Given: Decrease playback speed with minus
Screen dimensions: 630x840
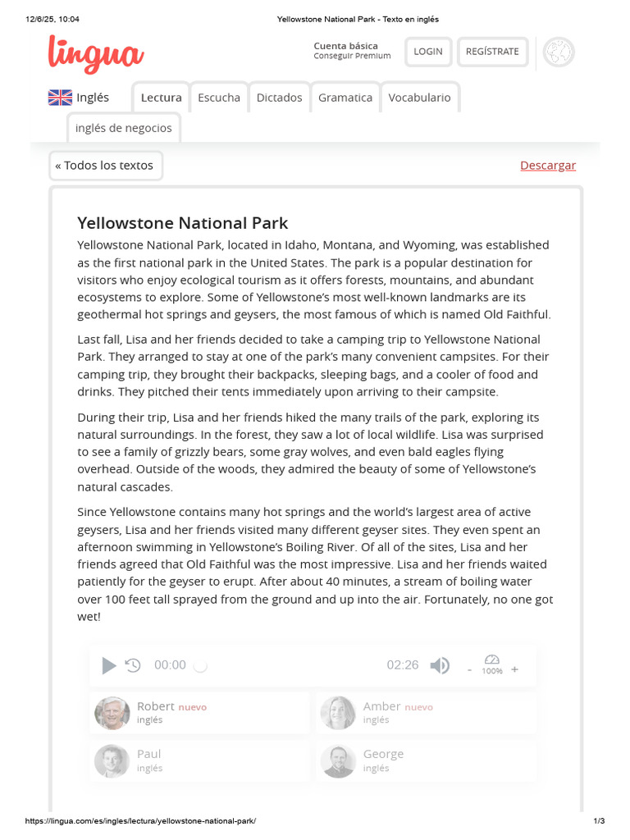Looking at the screenshot, I should click(x=470, y=669).
